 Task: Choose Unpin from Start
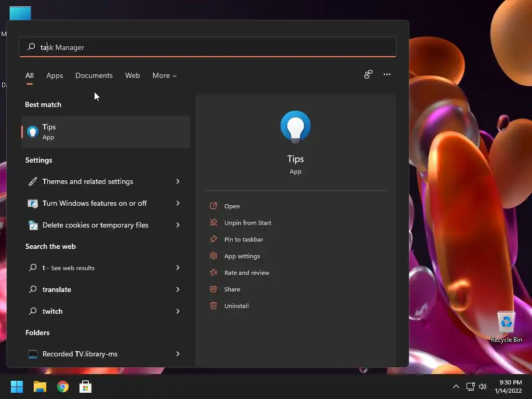click(248, 222)
